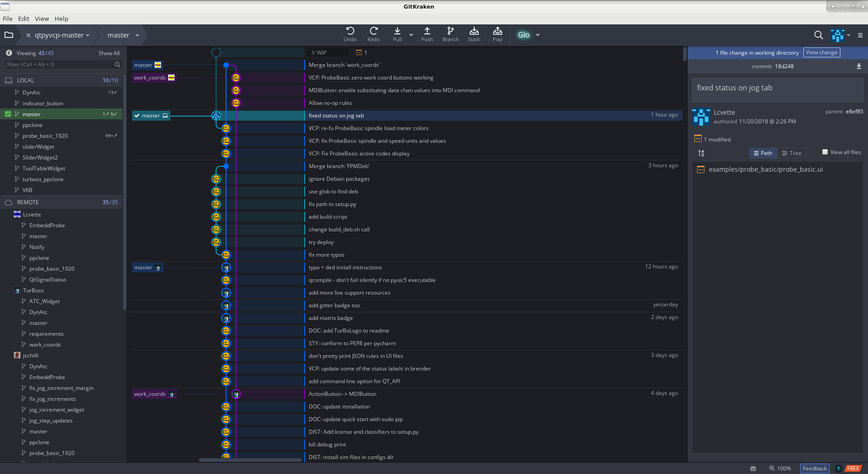Open the Glo dropdown arrow
The image size is (868, 474).
pos(538,35)
